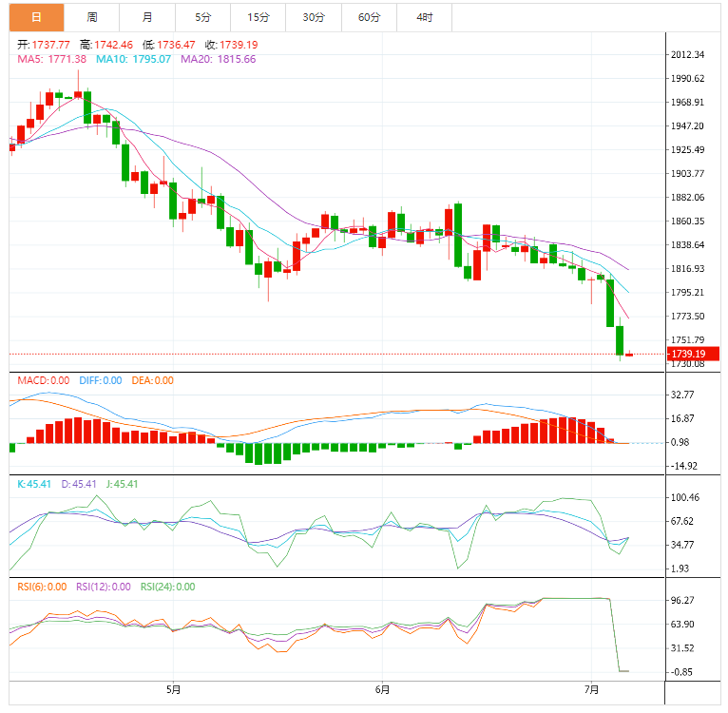Image resolution: width=728 pixels, height=713 pixels.
Task: Switch to the 4时 chart tab
Action: 425,18
